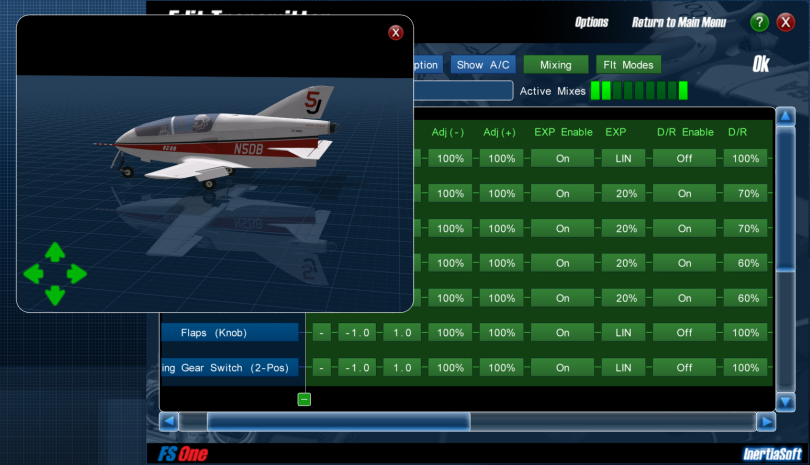Click the 1.0 cell in Gear Switch row

click(402, 368)
